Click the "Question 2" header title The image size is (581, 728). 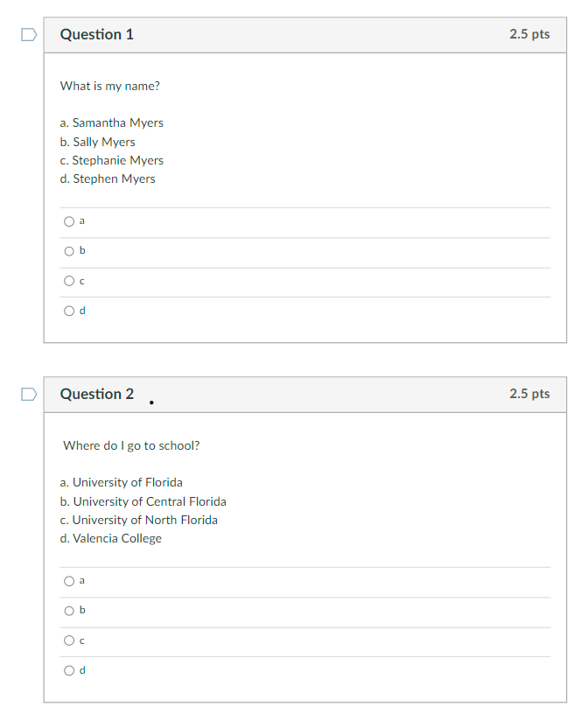click(97, 395)
